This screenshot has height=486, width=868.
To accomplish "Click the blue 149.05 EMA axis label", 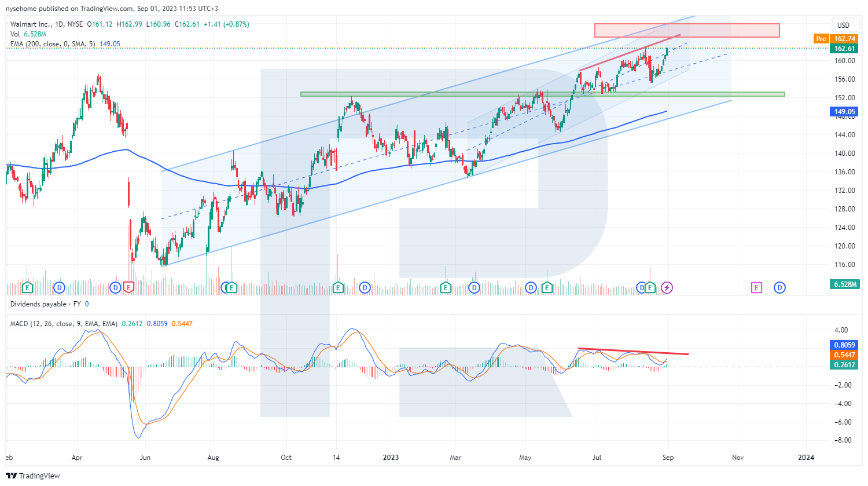I will coord(844,112).
